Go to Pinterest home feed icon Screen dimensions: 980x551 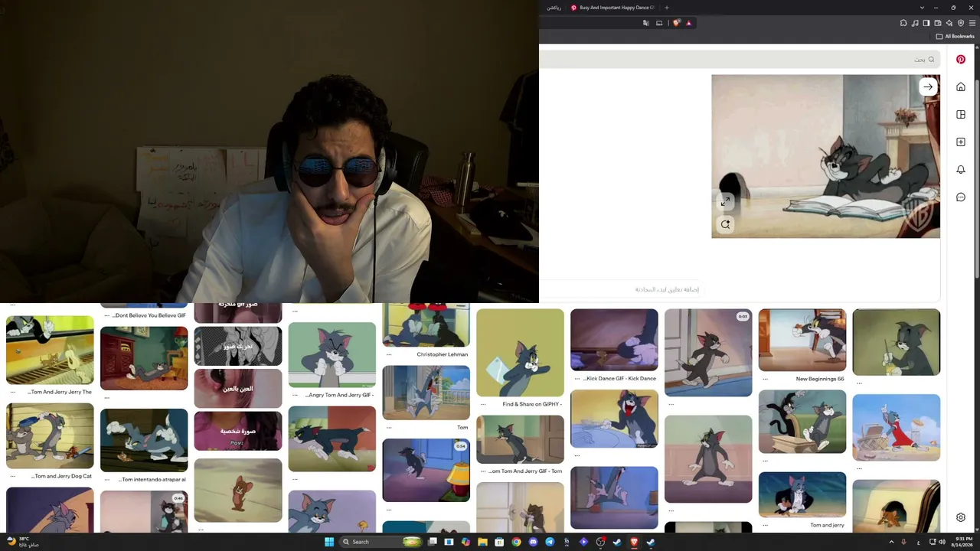(x=961, y=87)
